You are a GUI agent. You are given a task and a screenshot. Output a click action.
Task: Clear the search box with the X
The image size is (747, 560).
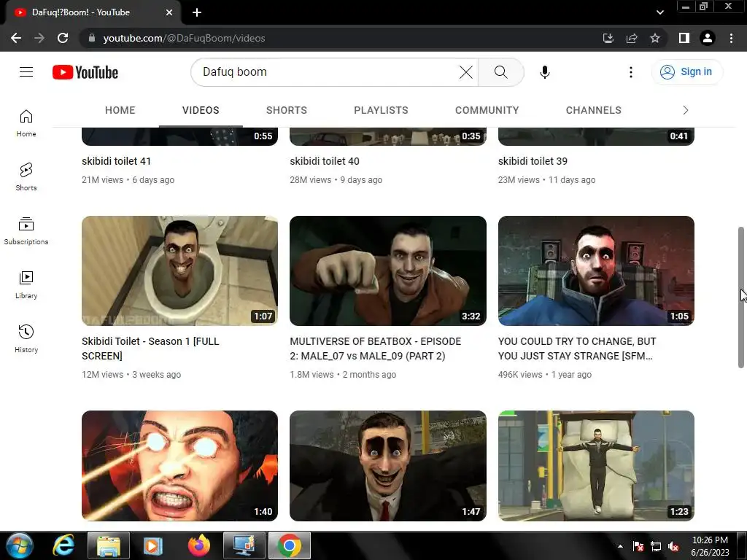[466, 72]
